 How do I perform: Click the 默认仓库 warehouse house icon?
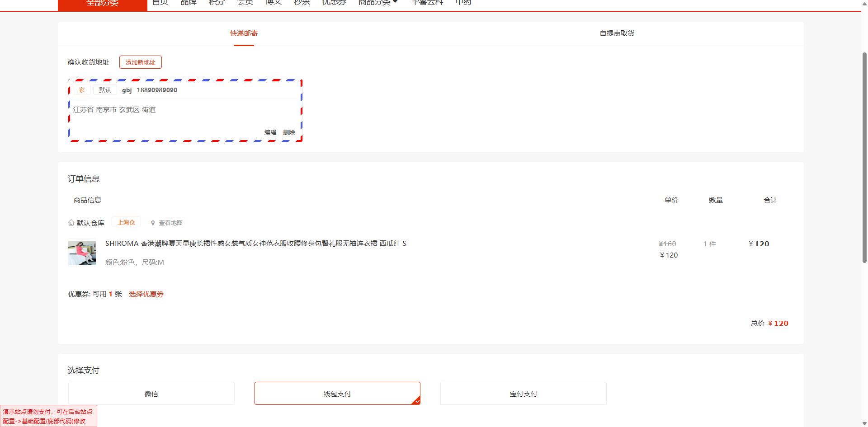pos(71,223)
